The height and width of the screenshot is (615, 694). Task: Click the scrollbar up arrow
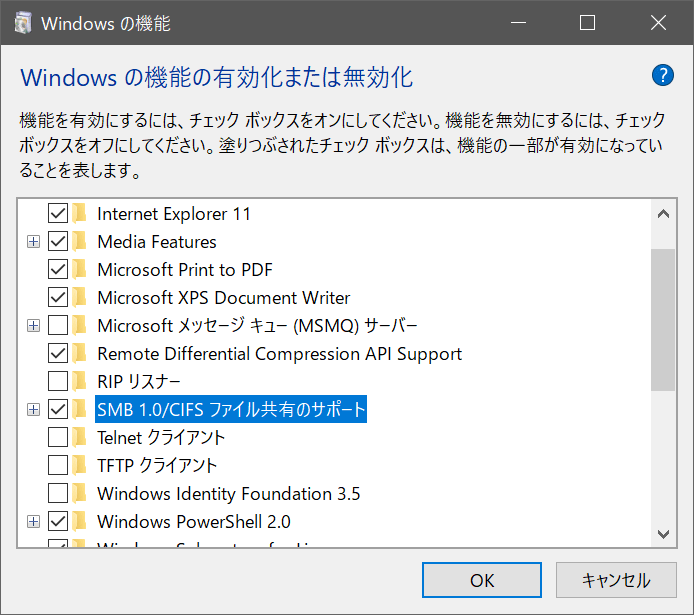coord(663,214)
